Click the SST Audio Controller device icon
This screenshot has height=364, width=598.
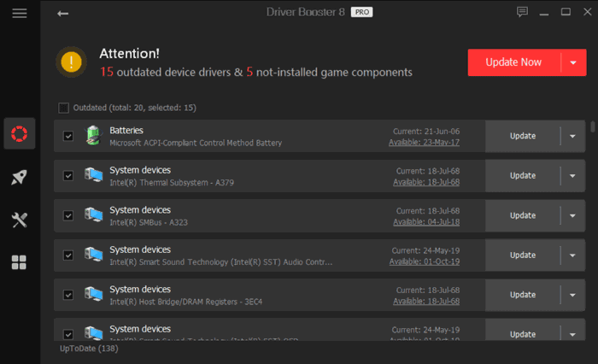coord(93,255)
